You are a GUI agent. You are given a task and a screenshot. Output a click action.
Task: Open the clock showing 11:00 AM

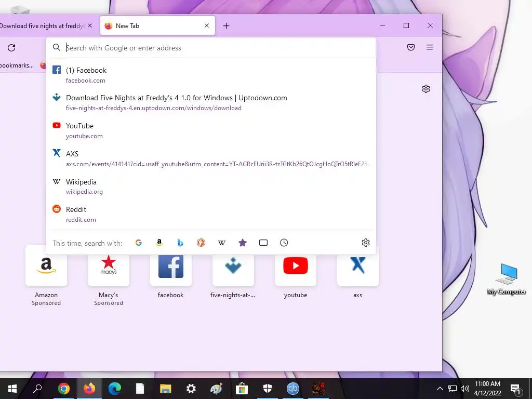[487, 389]
